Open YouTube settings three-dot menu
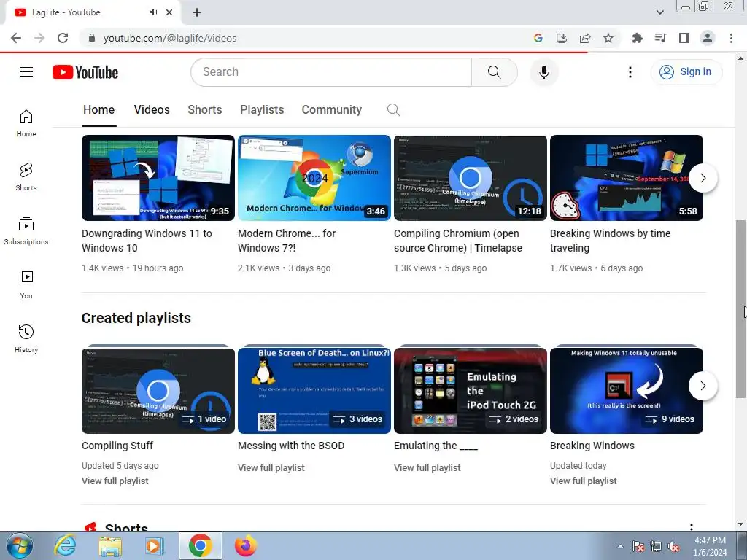The image size is (747, 560). pyautogui.click(x=630, y=72)
